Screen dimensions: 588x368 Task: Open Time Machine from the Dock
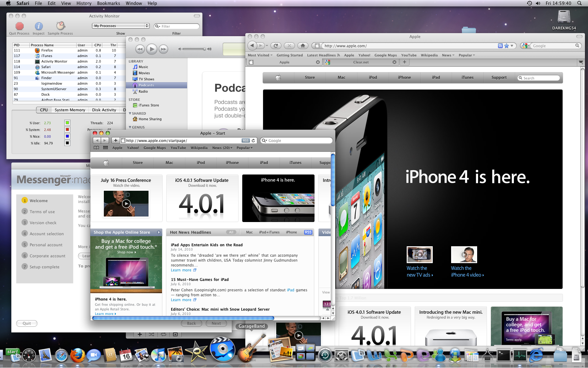click(325, 355)
